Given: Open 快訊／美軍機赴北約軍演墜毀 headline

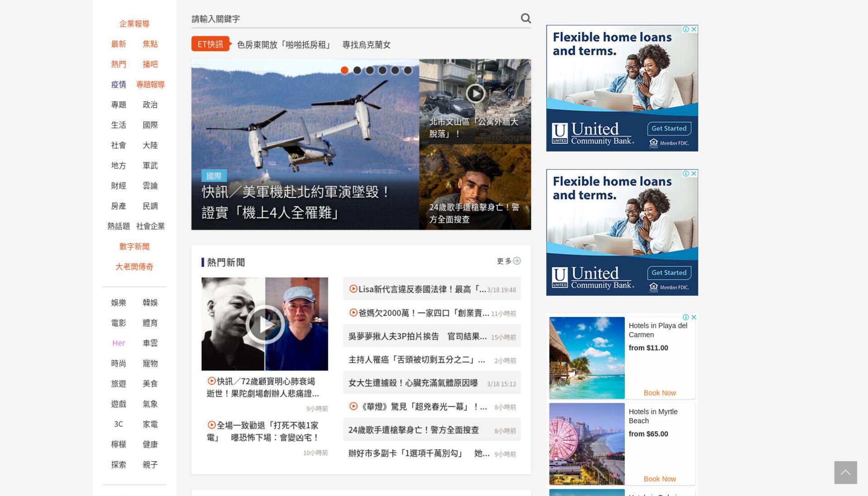Looking at the screenshot, I should point(296,202).
